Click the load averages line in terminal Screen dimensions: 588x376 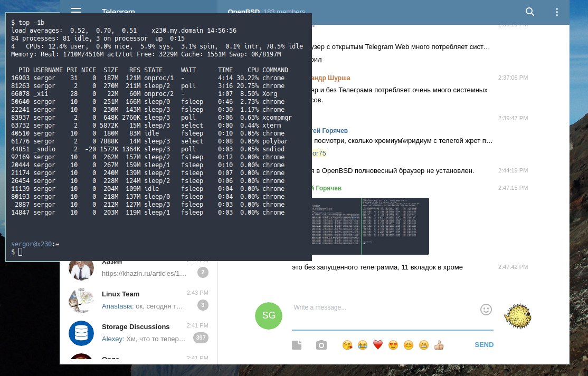[x=124, y=31]
